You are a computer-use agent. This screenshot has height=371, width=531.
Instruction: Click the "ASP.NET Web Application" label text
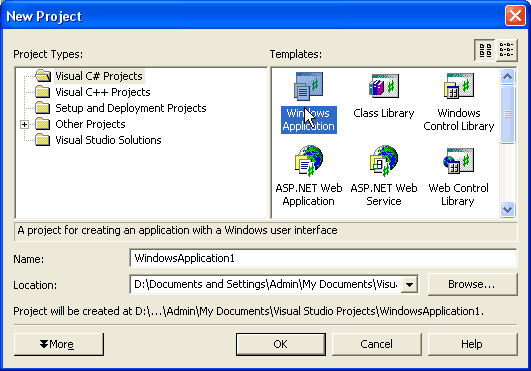[x=309, y=195]
